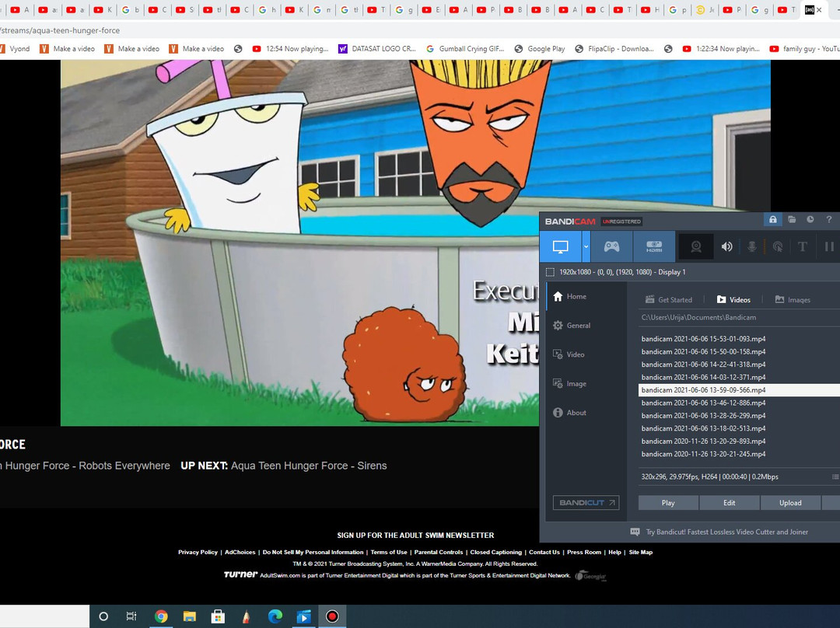
Task: Switch to the Images tab
Action: [792, 299]
